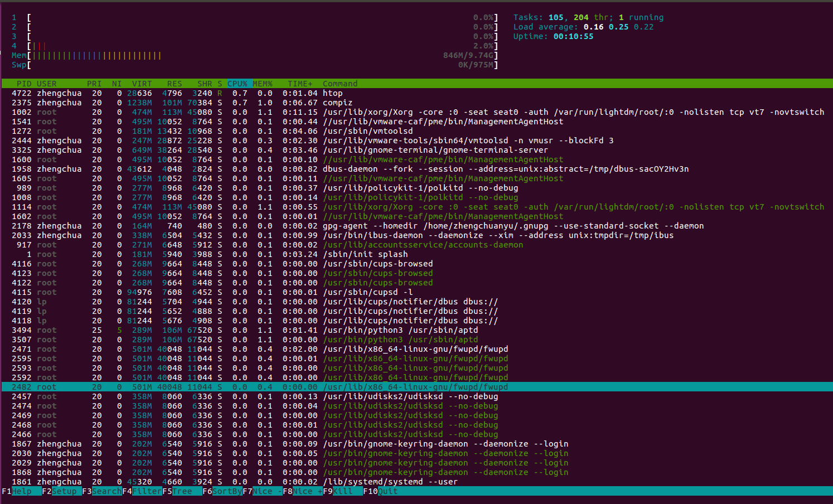Viewport: 833px width, 504px height.
Task: Sort by PID column header
Action: click(x=24, y=84)
